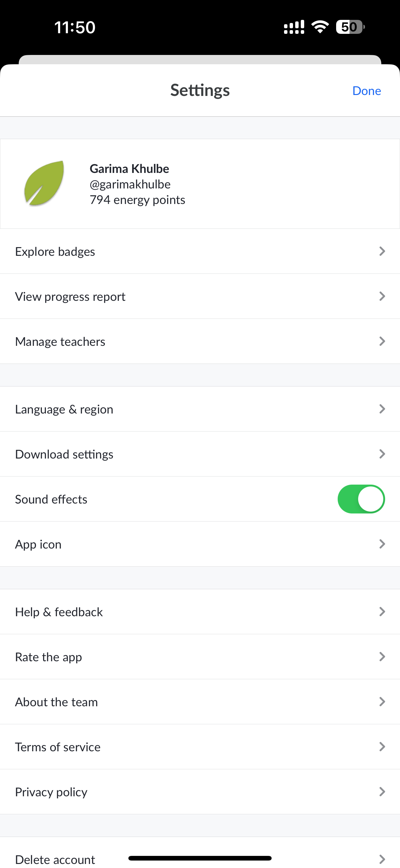
Task: Choose Rate the app
Action: coord(48,657)
